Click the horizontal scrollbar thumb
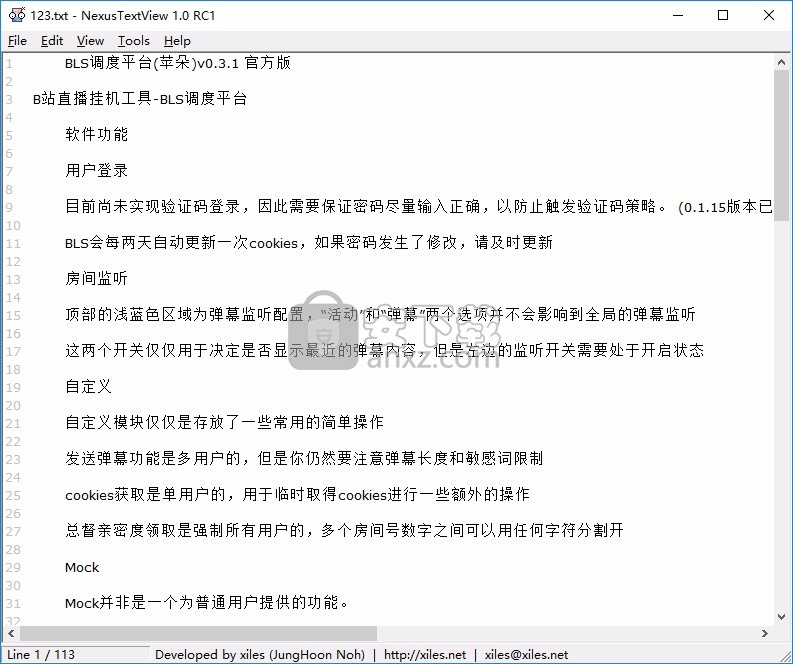 click(x=198, y=633)
